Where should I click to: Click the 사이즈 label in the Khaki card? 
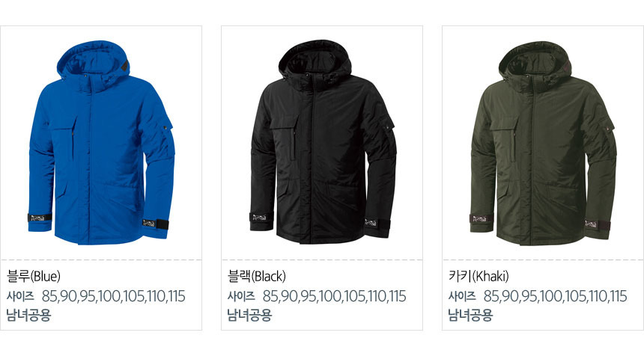pyautogui.click(x=463, y=296)
